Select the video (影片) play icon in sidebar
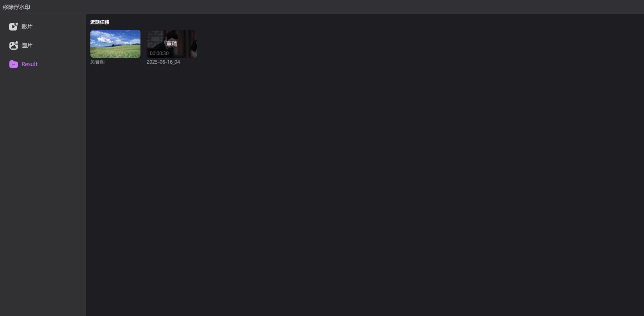 pos(13,27)
